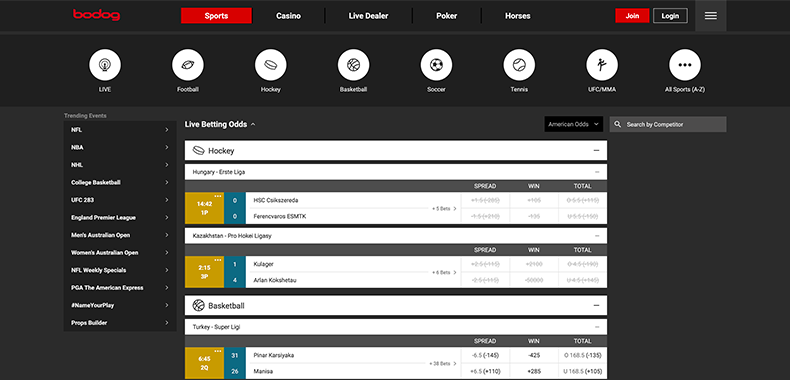Select the Hockey puck icon
The width and height of the screenshot is (790, 380).
tap(271, 65)
